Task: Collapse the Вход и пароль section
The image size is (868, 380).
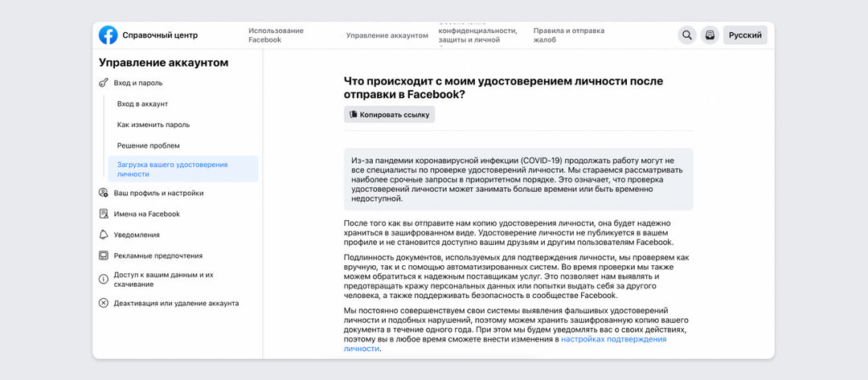Action: [138, 83]
